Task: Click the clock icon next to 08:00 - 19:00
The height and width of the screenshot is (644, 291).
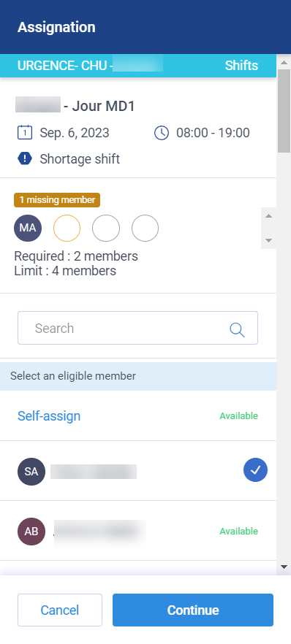Action: 162,133
